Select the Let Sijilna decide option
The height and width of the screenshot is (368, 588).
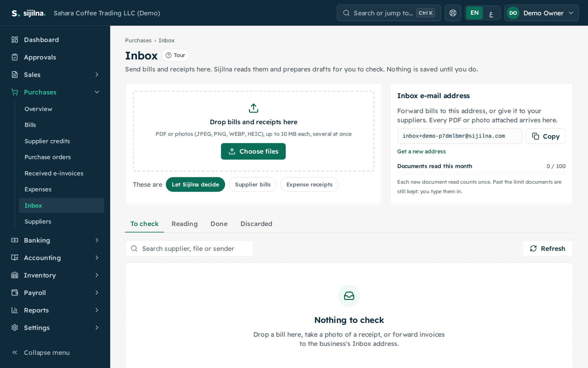click(195, 185)
